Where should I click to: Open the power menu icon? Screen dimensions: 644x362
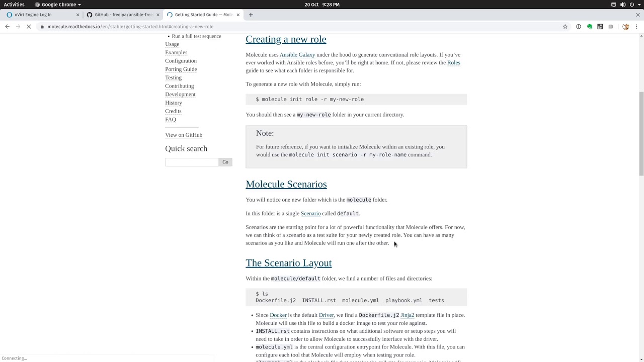coord(632,5)
